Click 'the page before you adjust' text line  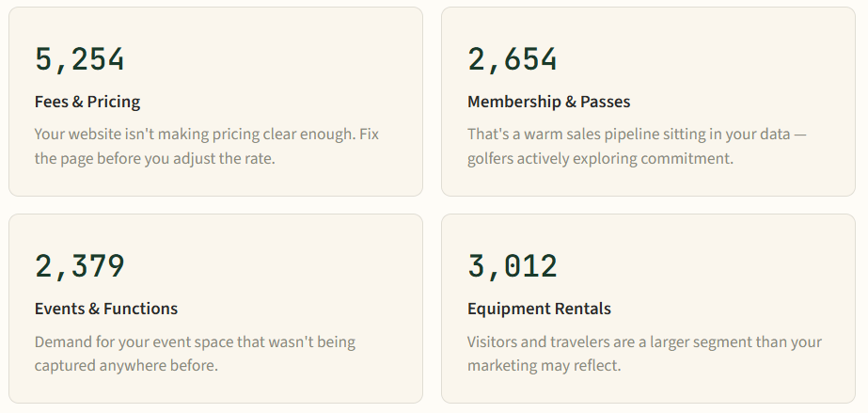[155, 158]
